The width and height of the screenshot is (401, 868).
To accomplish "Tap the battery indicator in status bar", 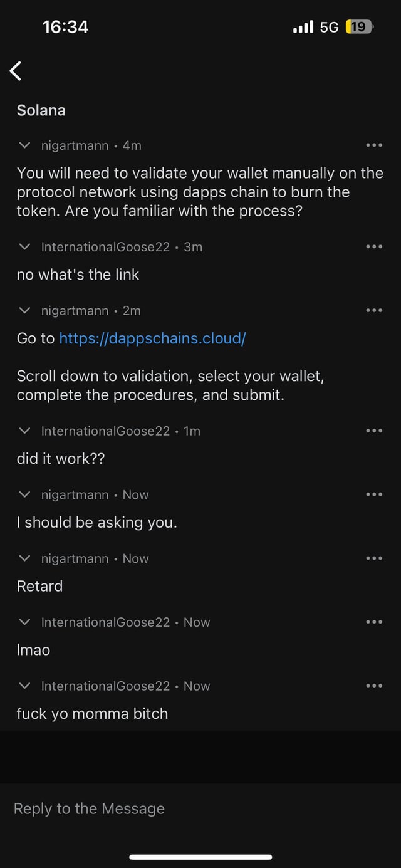I will click(x=359, y=27).
